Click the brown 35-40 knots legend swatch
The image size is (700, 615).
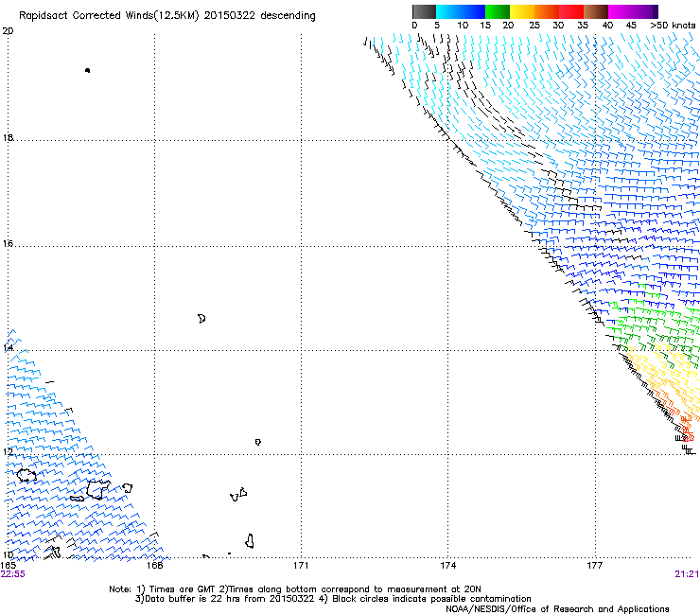click(596, 11)
